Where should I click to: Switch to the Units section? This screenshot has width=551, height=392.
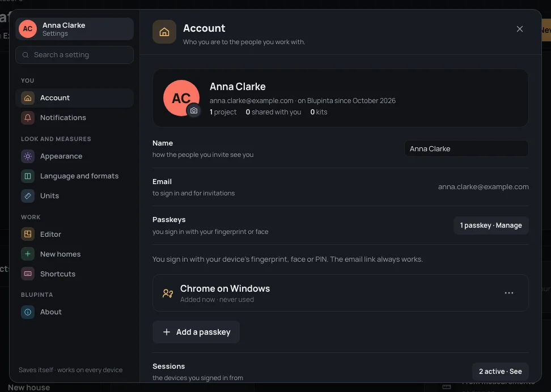pos(74,195)
